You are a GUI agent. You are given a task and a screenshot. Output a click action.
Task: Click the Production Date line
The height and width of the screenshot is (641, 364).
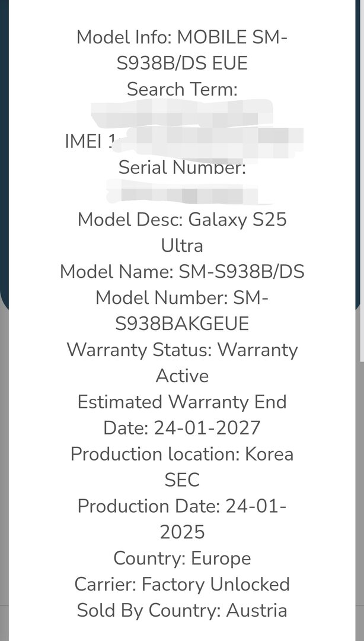[182, 506]
